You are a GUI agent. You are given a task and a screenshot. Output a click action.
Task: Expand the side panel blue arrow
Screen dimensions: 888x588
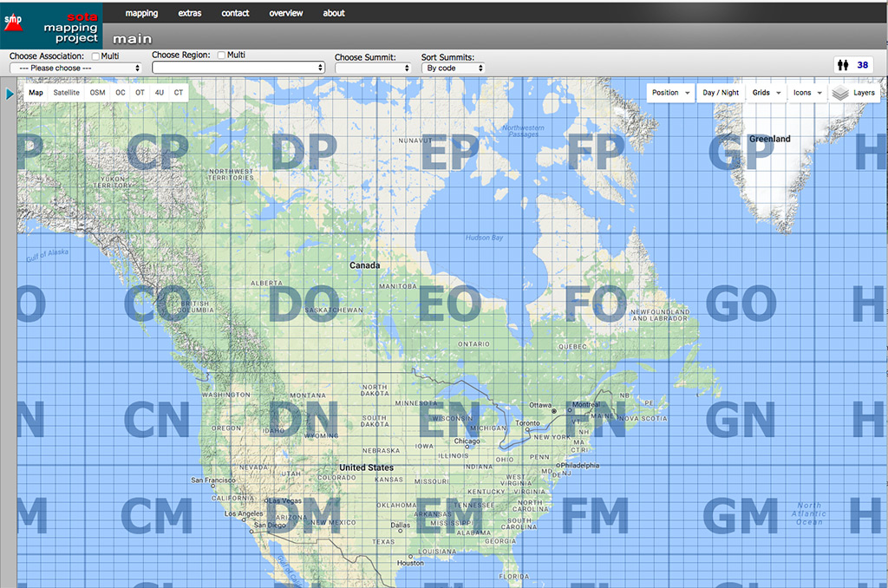click(x=10, y=94)
